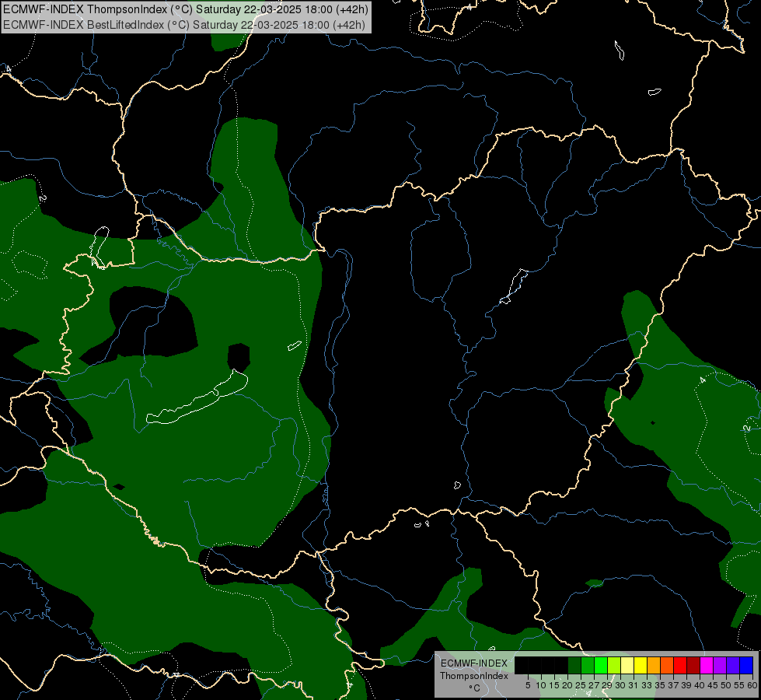
Task: Pick the dark red 39–40 legend swatch
Action: click(693, 665)
